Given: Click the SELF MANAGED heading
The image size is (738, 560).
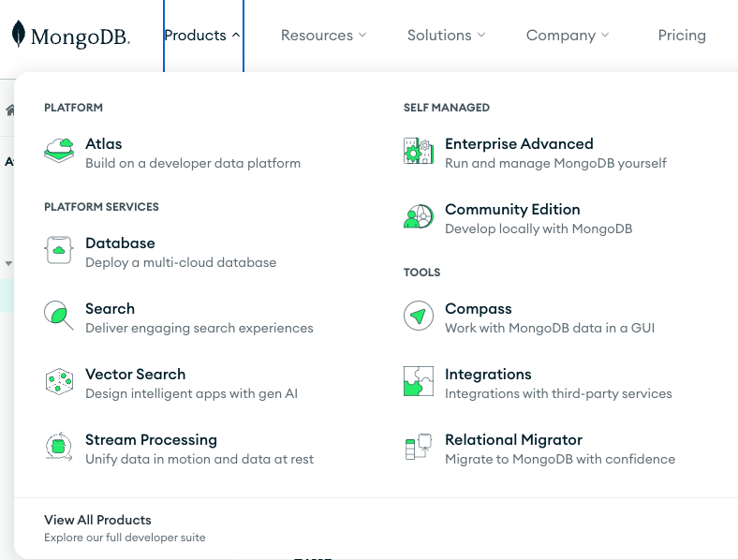Looking at the screenshot, I should point(447,108).
